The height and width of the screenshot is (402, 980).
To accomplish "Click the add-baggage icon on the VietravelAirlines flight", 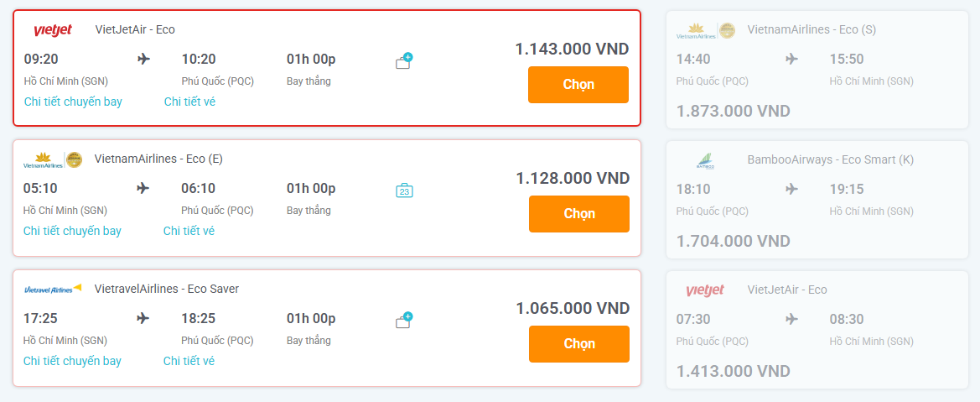I will coord(404,321).
